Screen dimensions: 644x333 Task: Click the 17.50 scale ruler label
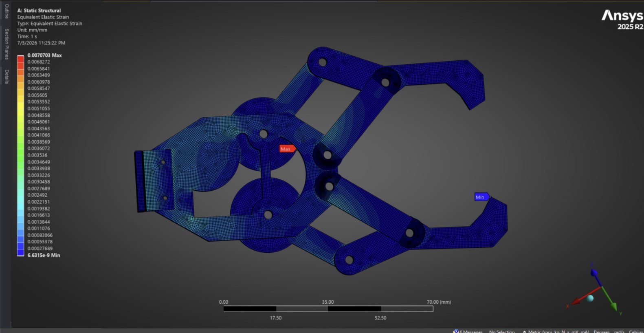point(276,318)
